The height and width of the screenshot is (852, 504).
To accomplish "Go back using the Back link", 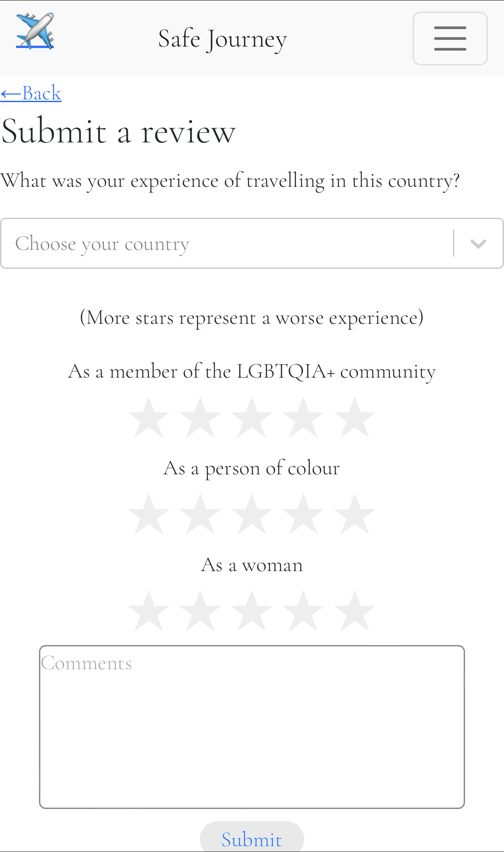I will click(x=31, y=93).
